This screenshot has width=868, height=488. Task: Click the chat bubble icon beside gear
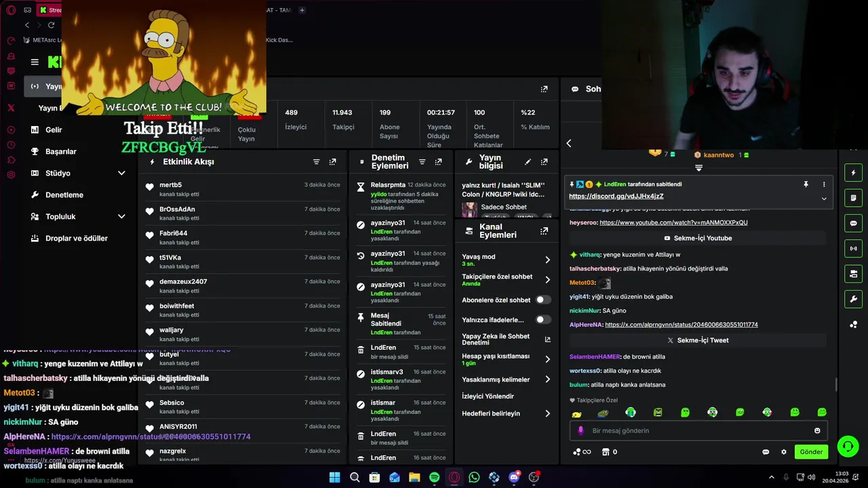tap(766, 452)
